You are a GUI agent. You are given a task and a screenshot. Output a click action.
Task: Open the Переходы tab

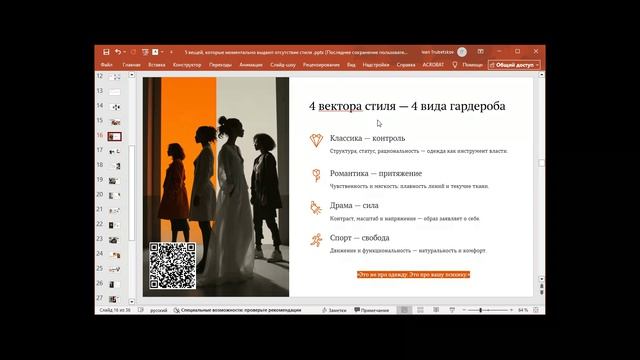point(220,65)
